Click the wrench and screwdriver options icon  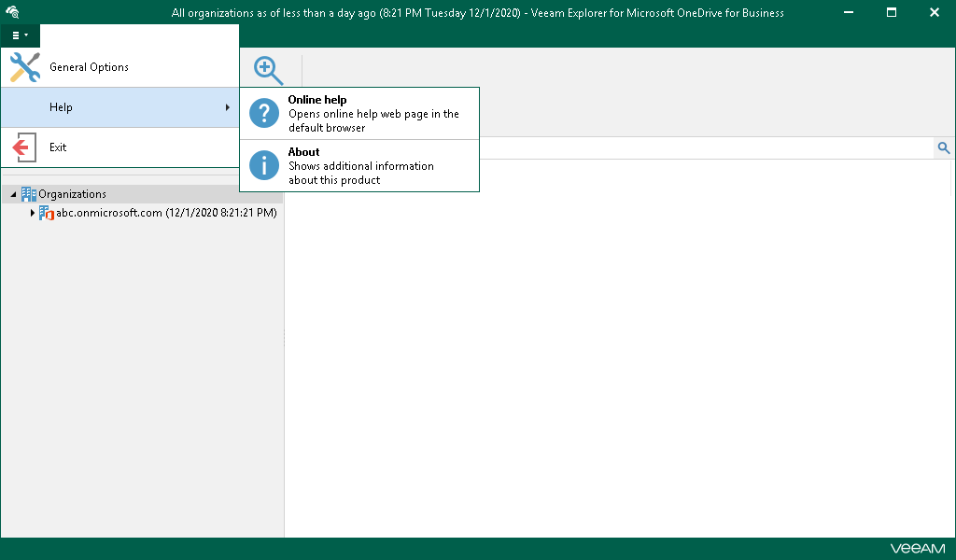pos(25,67)
